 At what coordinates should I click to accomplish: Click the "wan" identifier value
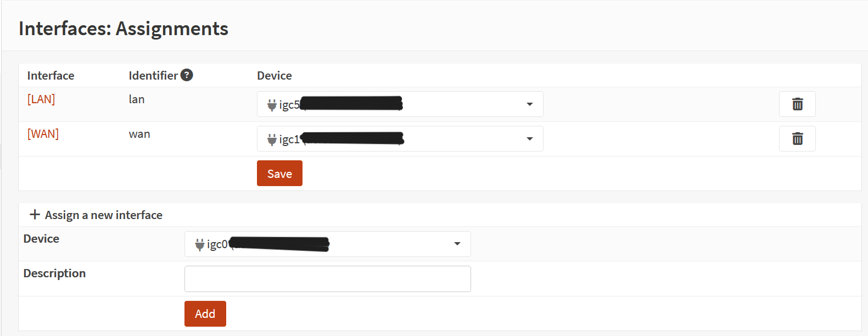[x=139, y=134]
